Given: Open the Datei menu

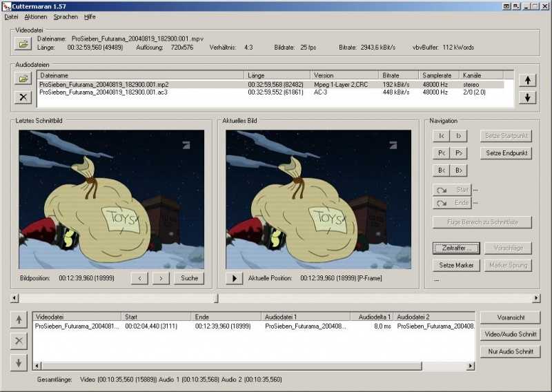Looking at the screenshot, I should coord(11,16).
